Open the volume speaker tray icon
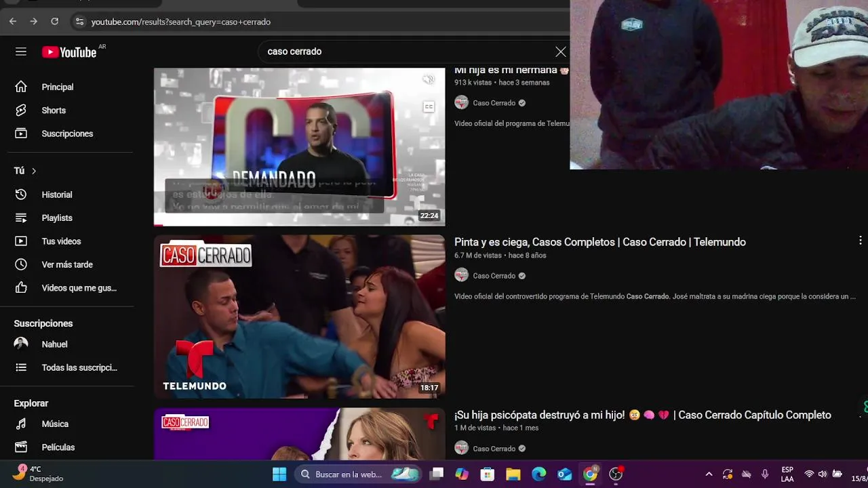The height and width of the screenshot is (488, 868). [x=823, y=474]
